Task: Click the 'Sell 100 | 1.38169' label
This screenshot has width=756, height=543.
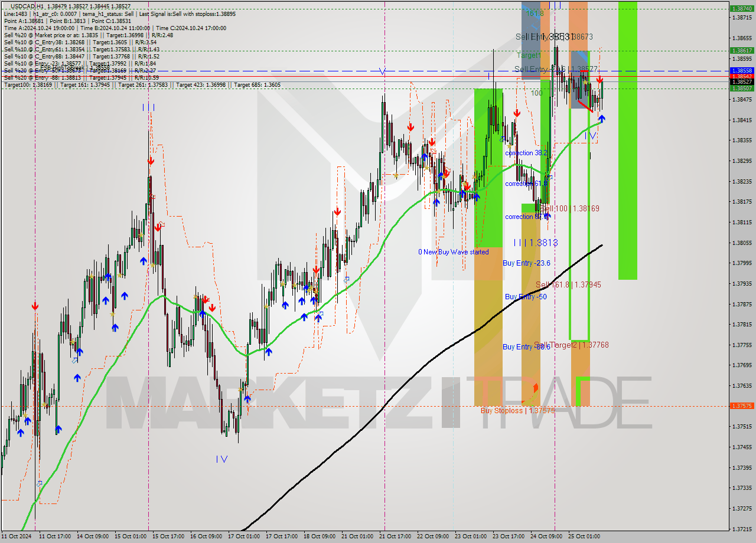Action: pos(570,208)
